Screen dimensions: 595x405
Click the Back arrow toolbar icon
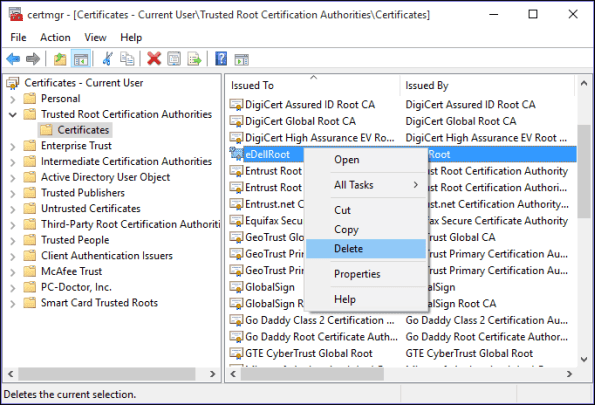[x=13, y=59]
